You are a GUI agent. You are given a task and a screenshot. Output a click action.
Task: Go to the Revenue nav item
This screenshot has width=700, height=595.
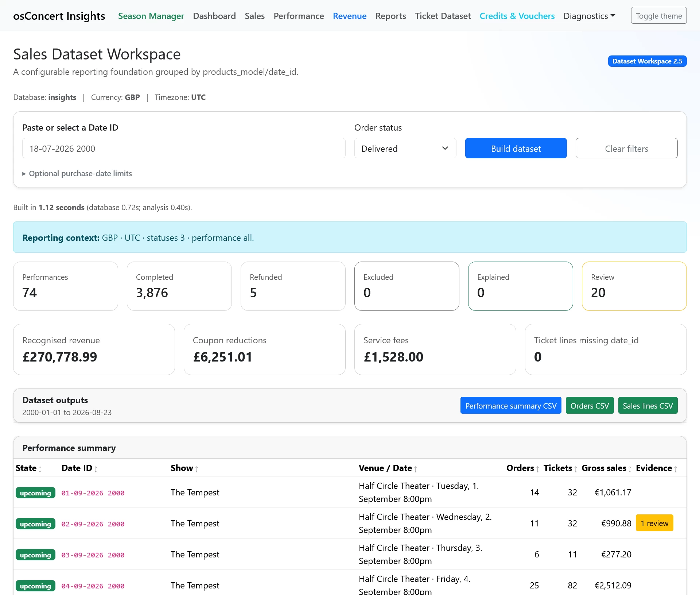[350, 16]
